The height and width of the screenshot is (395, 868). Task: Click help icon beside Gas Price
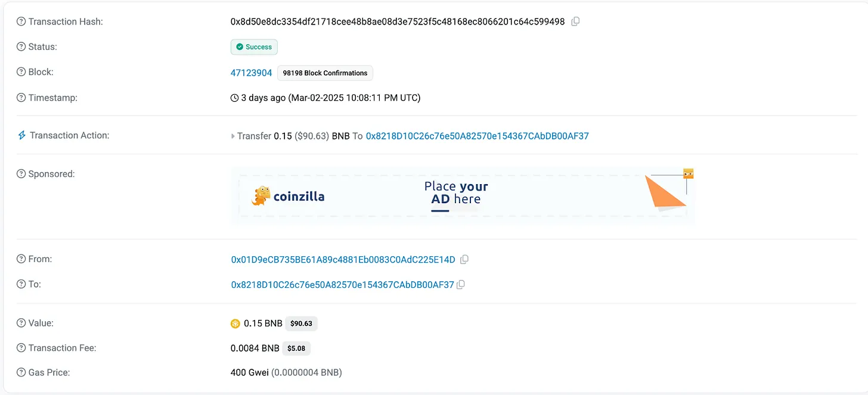21,372
